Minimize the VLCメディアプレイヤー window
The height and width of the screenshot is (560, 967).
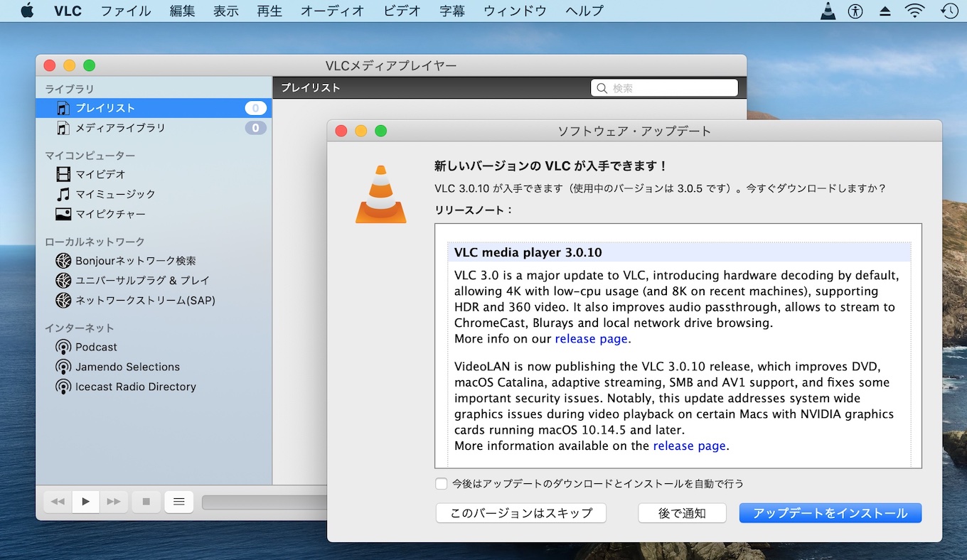click(69, 65)
